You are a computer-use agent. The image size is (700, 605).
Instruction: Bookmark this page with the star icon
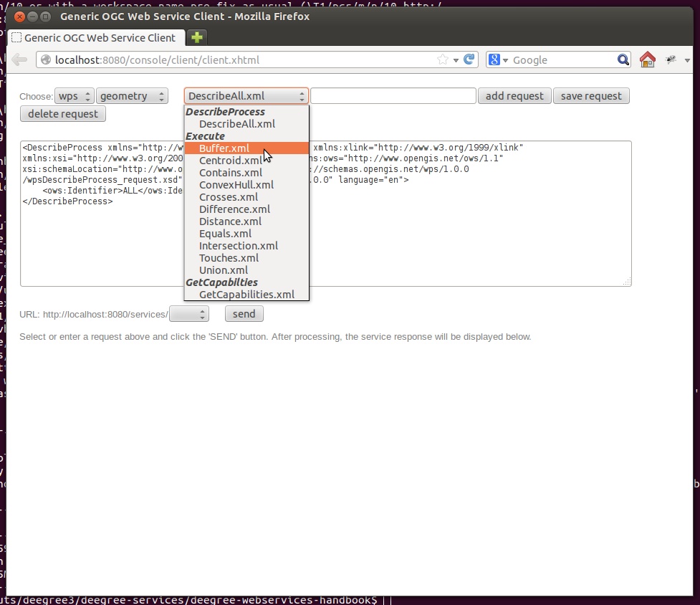(442, 59)
